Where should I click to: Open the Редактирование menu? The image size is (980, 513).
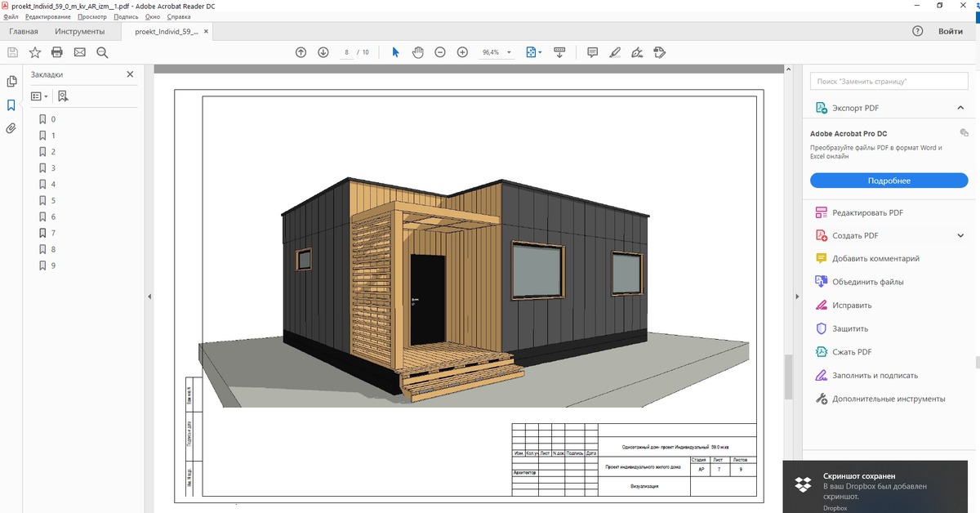coord(47,16)
